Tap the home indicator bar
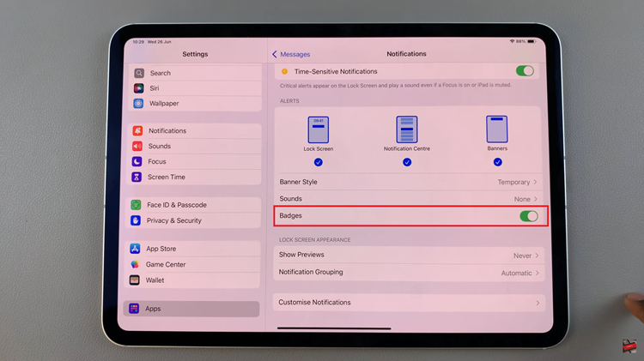 [x=334, y=328]
